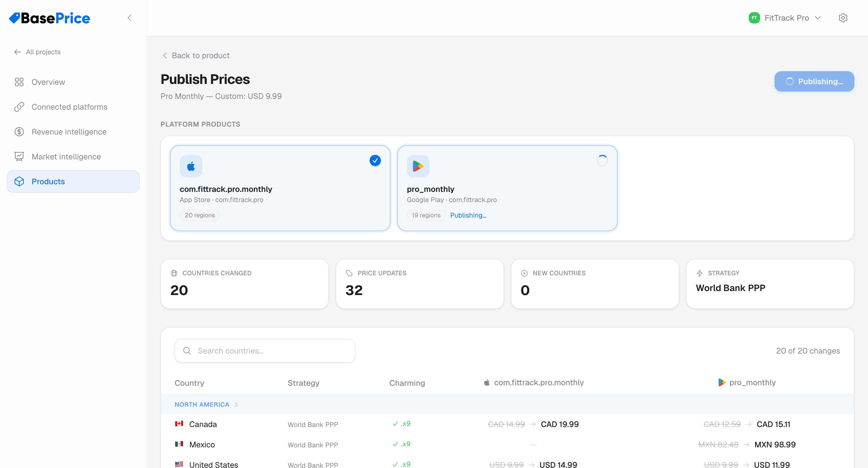868x468 pixels.
Task: Click the Products cube icon
Action: [19, 182]
